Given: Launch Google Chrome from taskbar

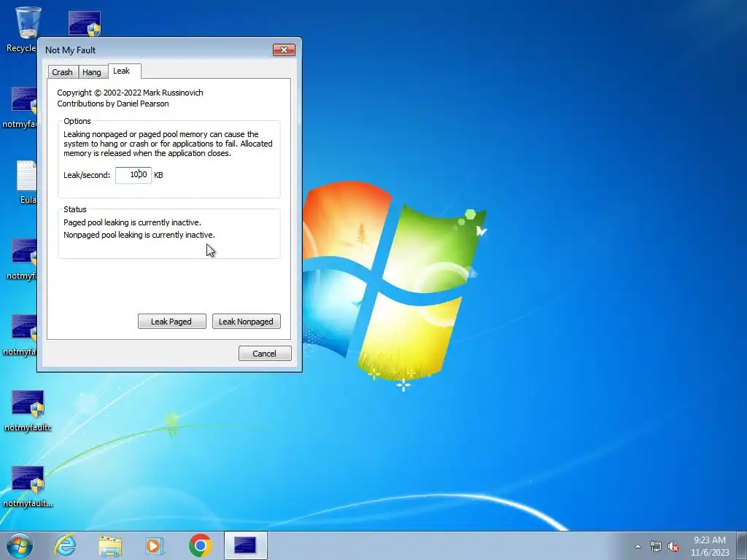Looking at the screenshot, I should pyautogui.click(x=200, y=545).
